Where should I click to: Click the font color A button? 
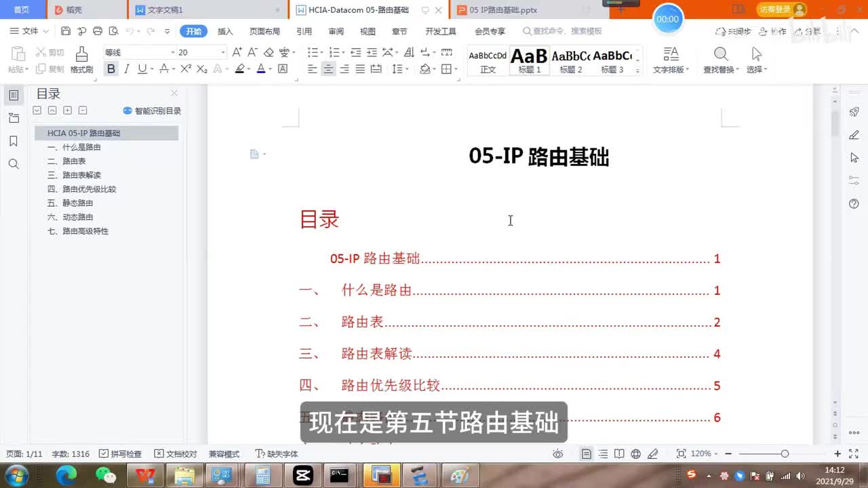[261, 68]
